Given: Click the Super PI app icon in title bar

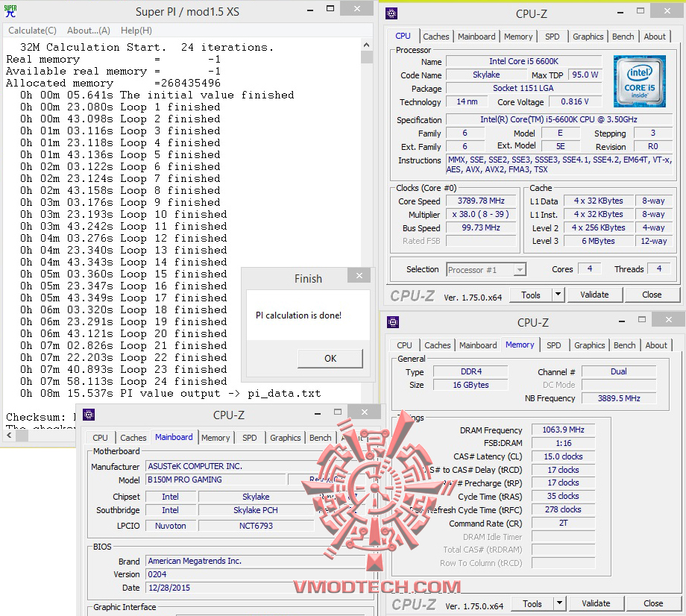Looking at the screenshot, I should pyautogui.click(x=10, y=11).
